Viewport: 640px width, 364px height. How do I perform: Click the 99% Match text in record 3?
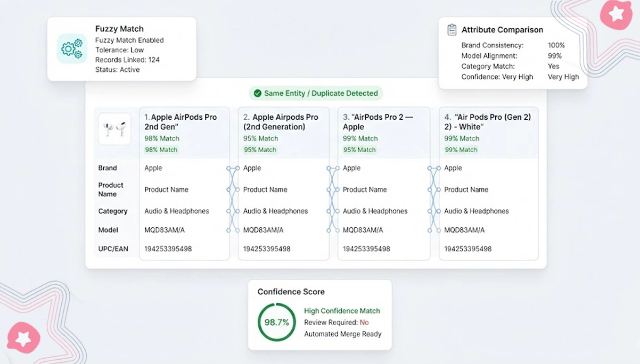coord(360,138)
